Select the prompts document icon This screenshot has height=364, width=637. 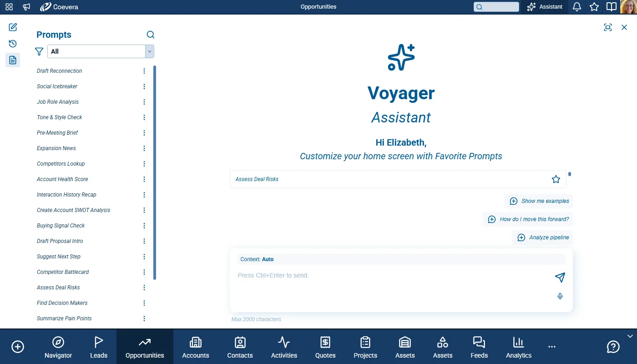coord(13,60)
